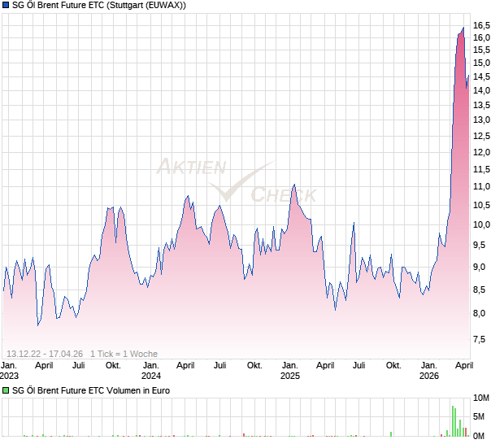The image size is (504, 444).
Task: Click the Jan. 2025 time axis label
Action: click(x=290, y=371)
